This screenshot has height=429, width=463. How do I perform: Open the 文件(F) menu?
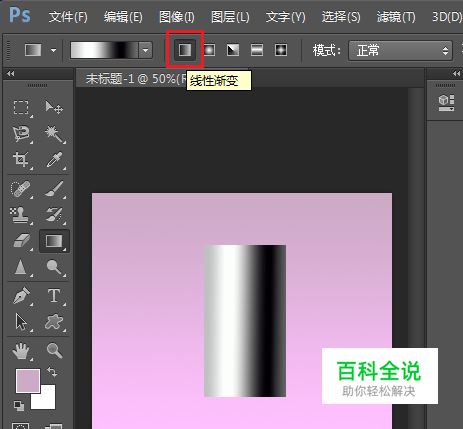point(68,17)
